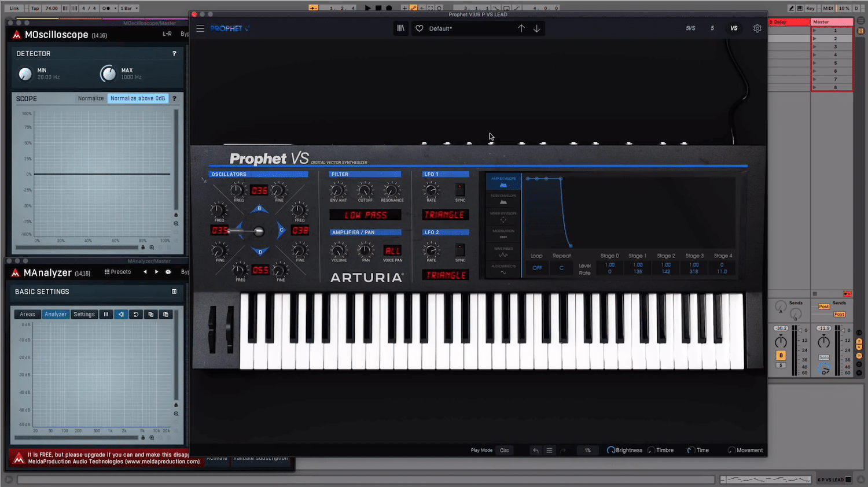868x487 pixels.
Task: Open the LOW PASS filter type selector
Action: tap(365, 215)
